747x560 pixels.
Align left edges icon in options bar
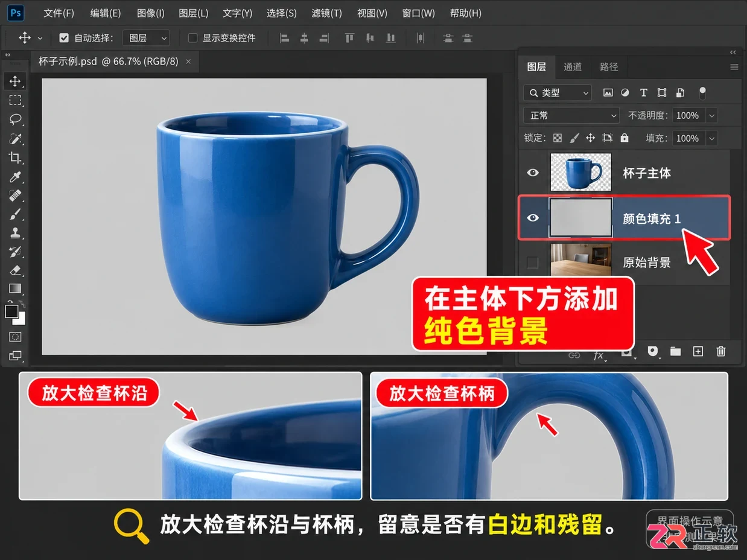(x=285, y=38)
